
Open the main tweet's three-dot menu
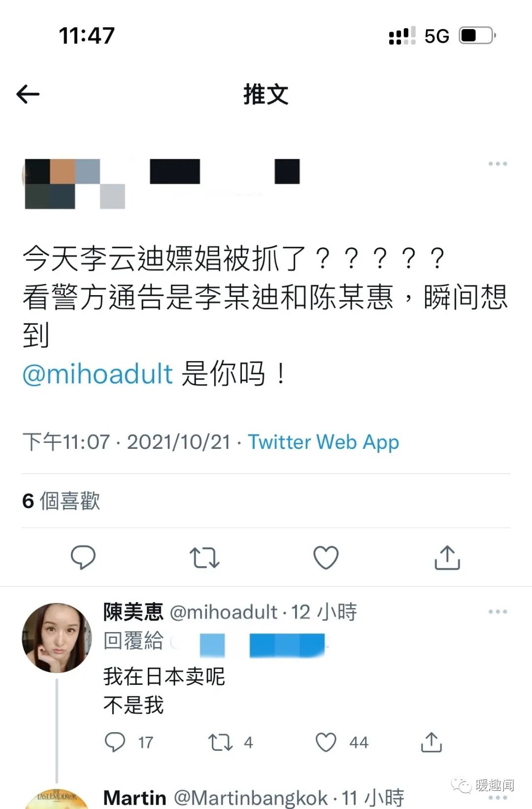(x=498, y=164)
